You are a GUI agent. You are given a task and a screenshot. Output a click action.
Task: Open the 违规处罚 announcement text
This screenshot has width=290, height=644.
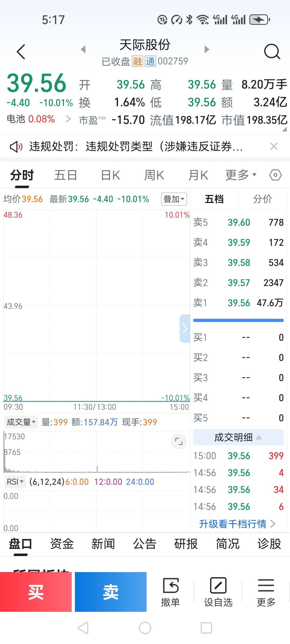[136, 147]
